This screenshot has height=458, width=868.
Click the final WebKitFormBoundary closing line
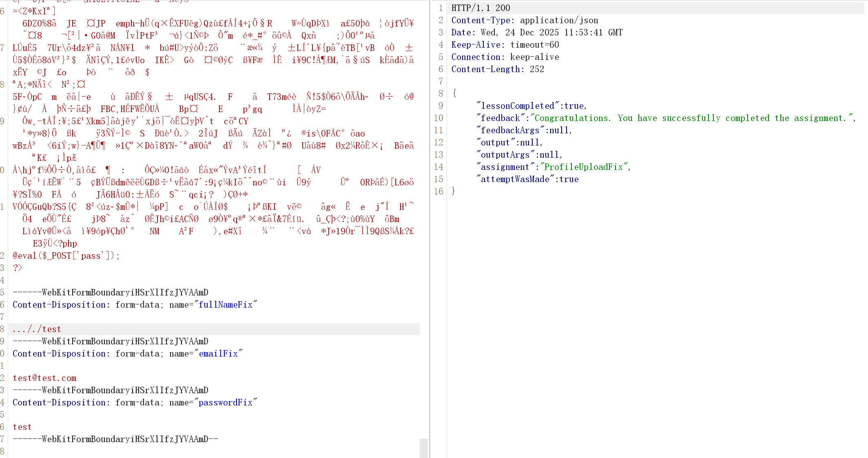[x=115, y=439]
